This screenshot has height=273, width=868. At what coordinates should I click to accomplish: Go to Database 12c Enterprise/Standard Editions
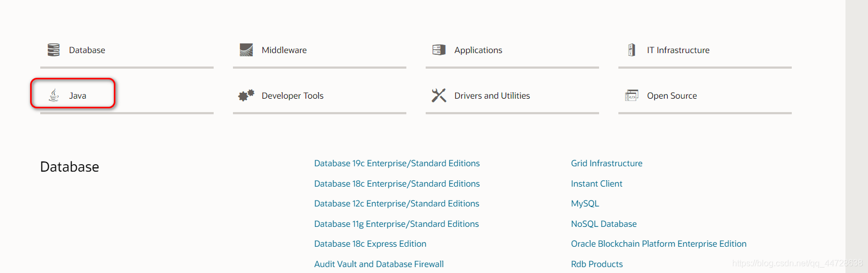pos(397,203)
